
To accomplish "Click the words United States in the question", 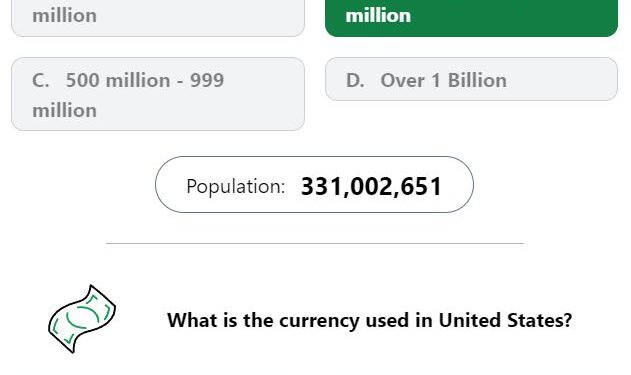I will tap(505, 320).
